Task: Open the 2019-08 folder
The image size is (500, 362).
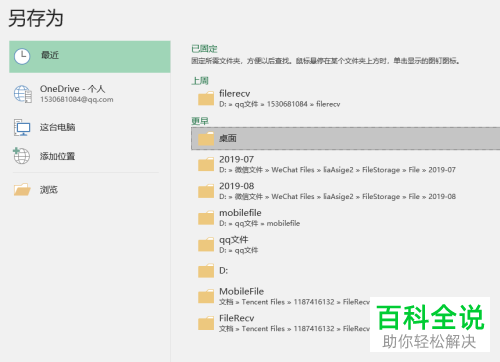Action: [345, 191]
